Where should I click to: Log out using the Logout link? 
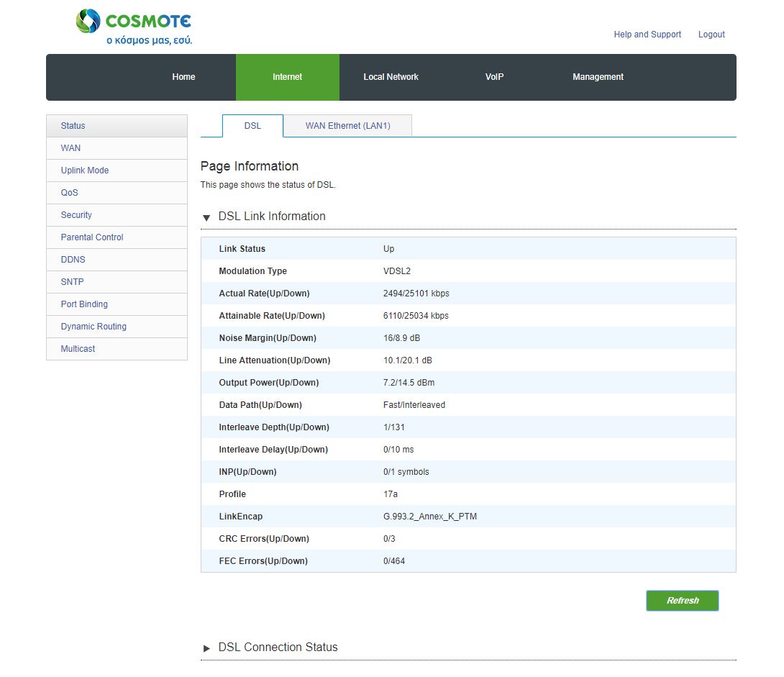tap(711, 35)
